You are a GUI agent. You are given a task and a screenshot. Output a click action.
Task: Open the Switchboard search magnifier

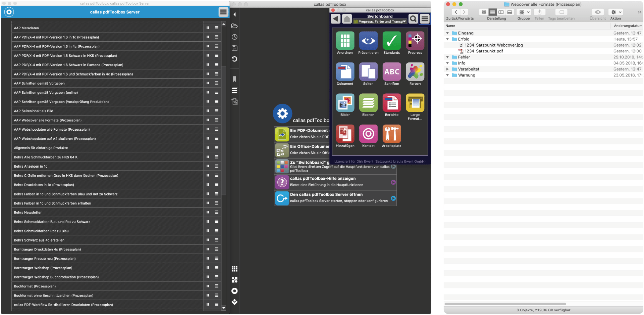[x=413, y=19]
